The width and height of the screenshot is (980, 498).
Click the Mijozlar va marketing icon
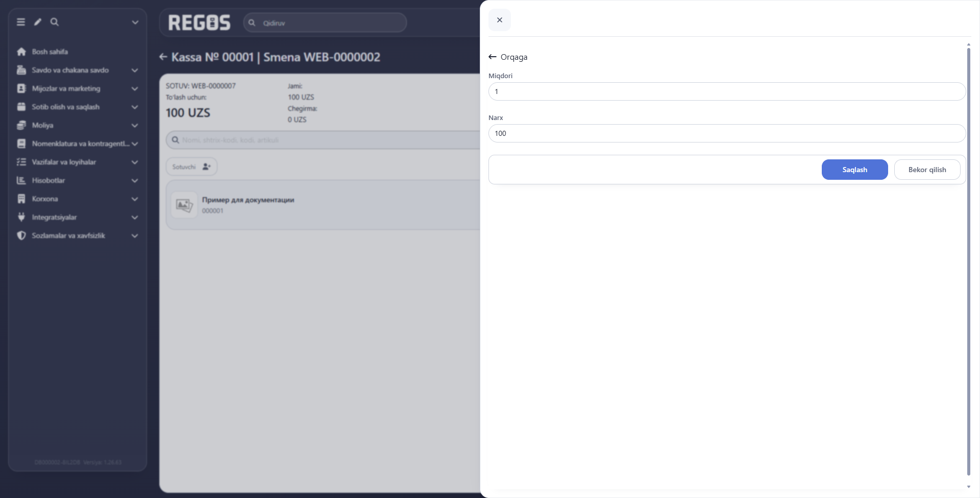(x=21, y=88)
